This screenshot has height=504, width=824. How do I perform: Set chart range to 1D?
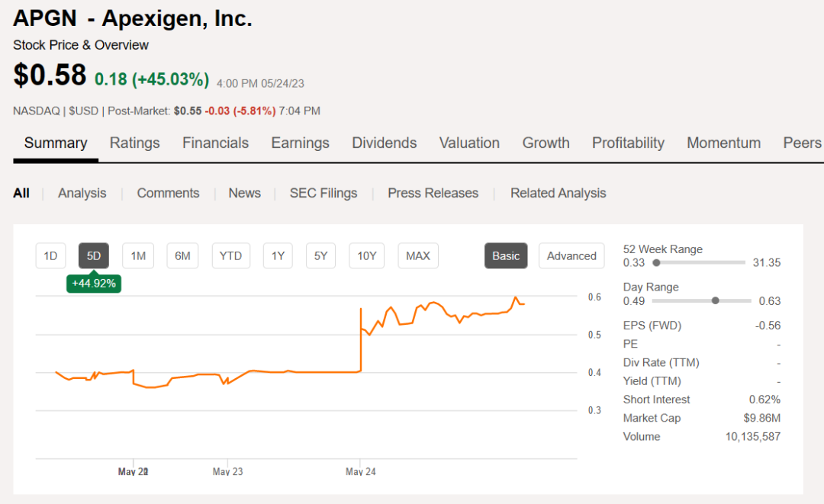pos(50,255)
